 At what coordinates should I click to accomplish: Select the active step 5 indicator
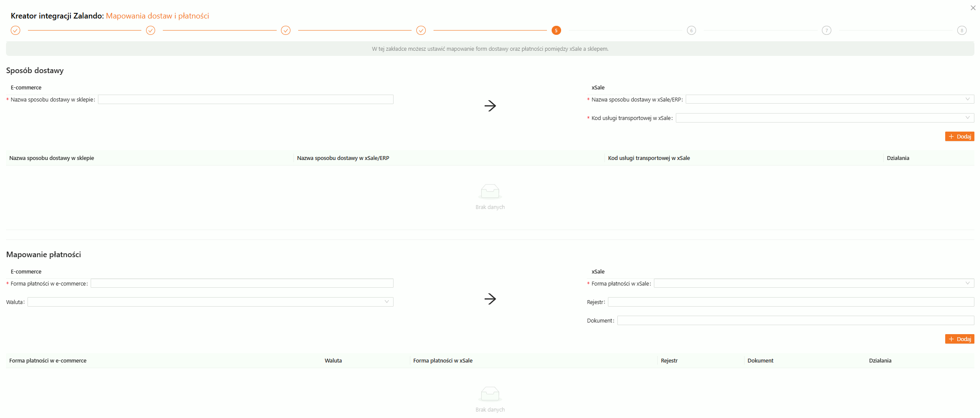pyautogui.click(x=556, y=31)
